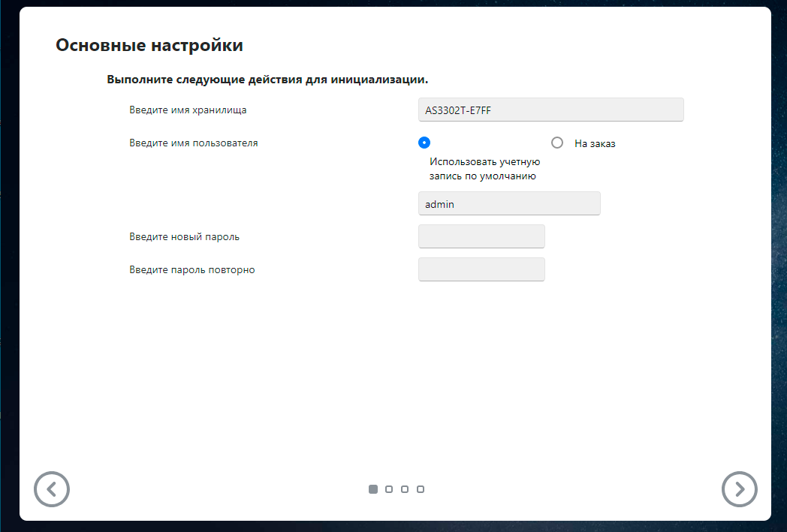Jump to the third page indicator dot
Image resolution: width=787 pixels, height=532 pixels.
[405, 489]
